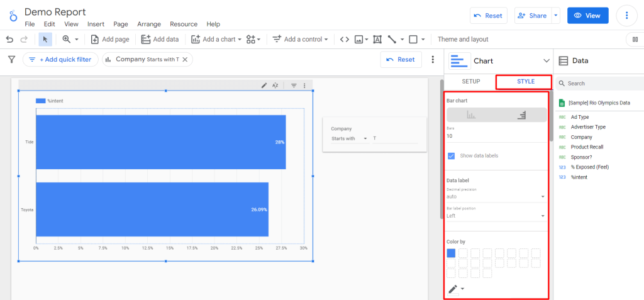Open the Decimal precision dropdown
The height and width of the screenshot is (300, 644).
tap(496, 196)
